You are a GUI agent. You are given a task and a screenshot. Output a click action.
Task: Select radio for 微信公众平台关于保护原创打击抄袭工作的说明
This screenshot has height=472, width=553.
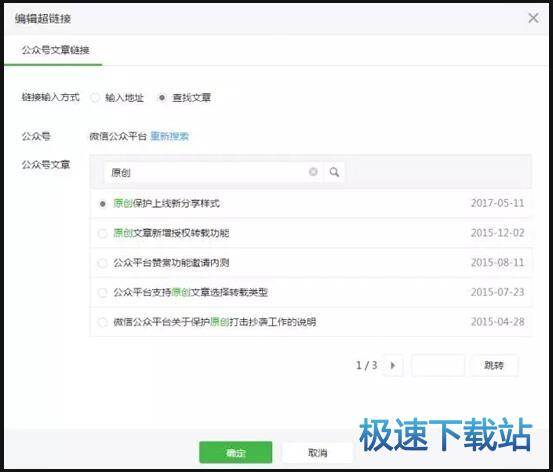click(x=102, y=322)
